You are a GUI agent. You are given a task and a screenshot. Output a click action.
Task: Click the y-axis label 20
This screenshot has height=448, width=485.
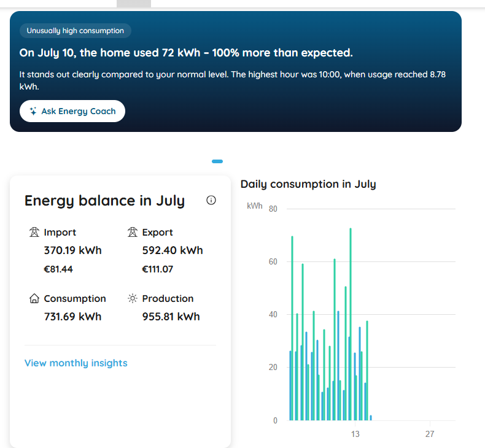(273, 368)
